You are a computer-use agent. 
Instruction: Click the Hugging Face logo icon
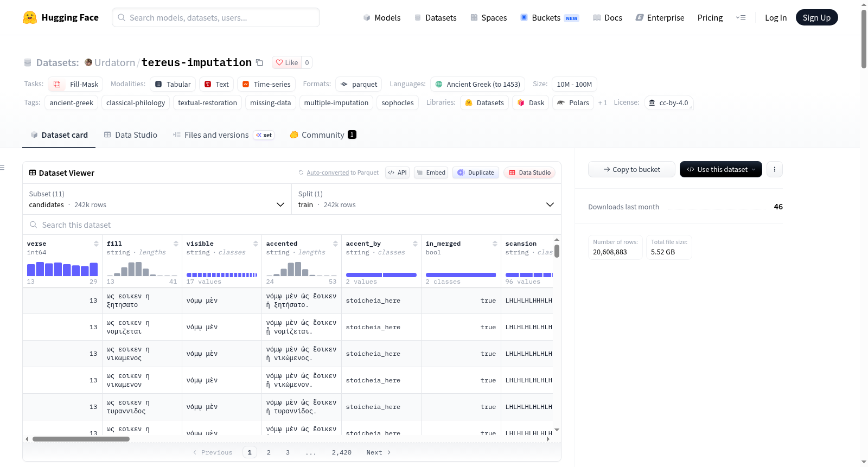tap(30, 17)
